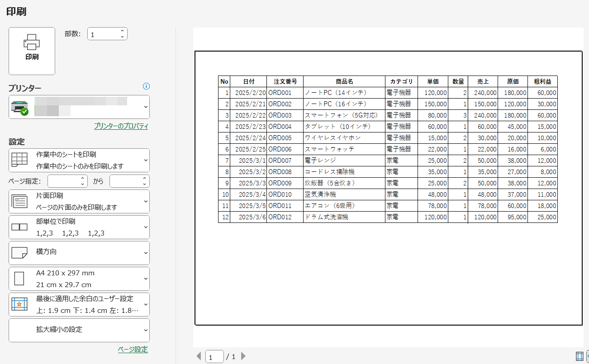This screenshot has height=364, width=589.
Task: Expand the 拡大縮小の設定 scaling dropdown
Action: click(145, 330)
